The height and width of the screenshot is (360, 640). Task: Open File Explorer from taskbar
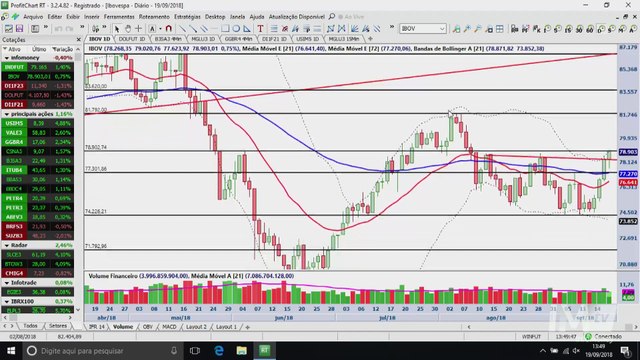tap(242, 351)
